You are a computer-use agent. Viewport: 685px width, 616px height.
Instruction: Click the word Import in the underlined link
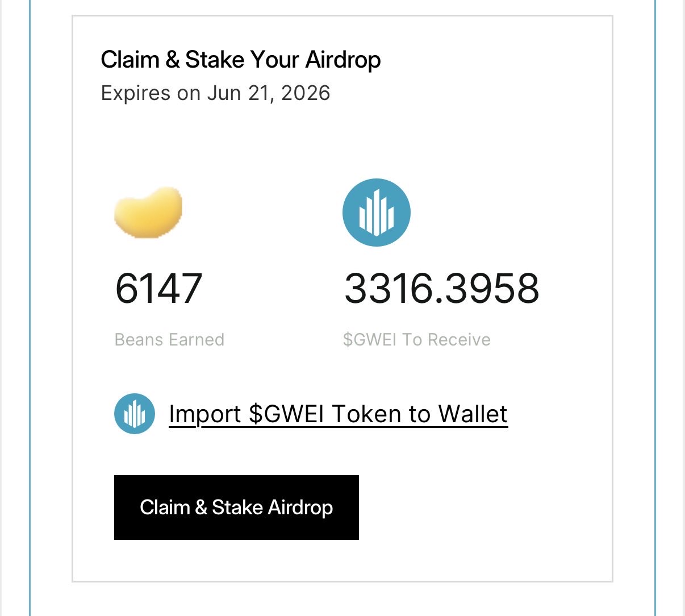[205, 414]
